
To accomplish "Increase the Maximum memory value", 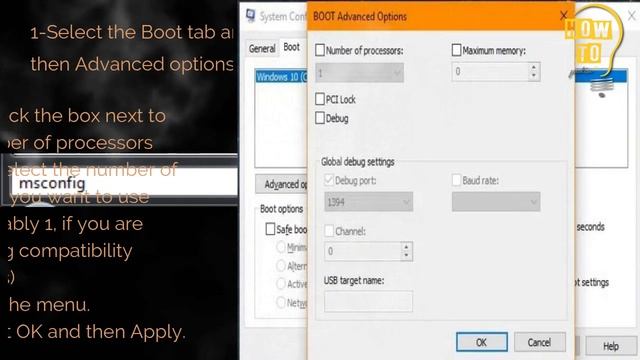I will click(534, 67).
